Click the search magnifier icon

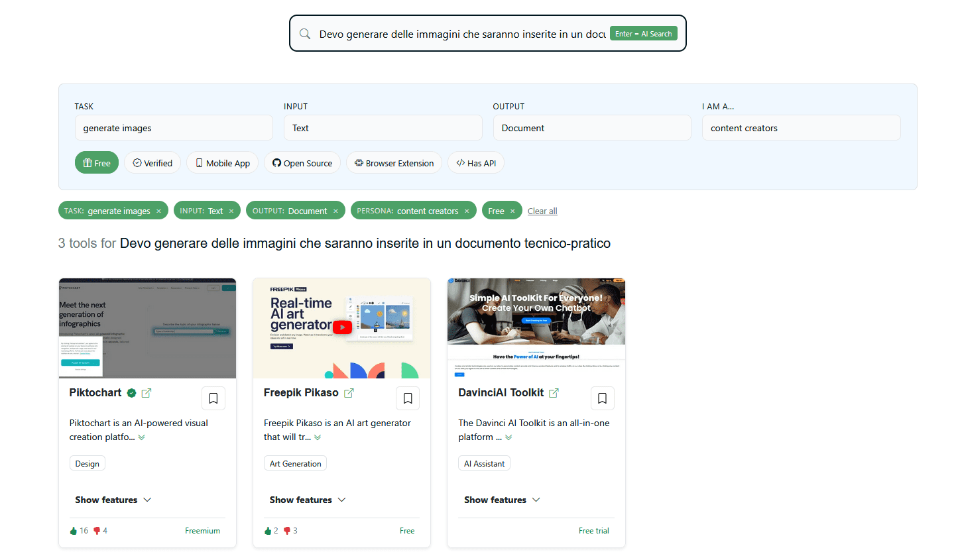pyautogui.click(x=305, y=34)
